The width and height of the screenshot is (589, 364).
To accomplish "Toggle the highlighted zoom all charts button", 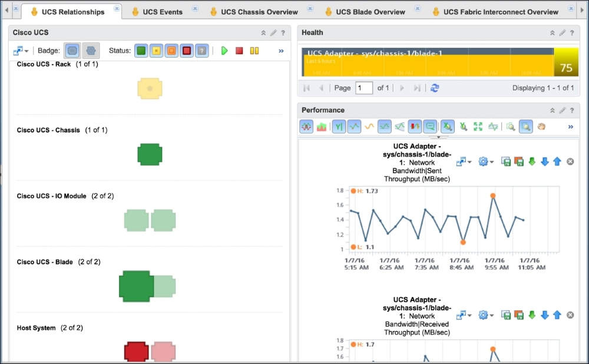I will coord(526,127).
